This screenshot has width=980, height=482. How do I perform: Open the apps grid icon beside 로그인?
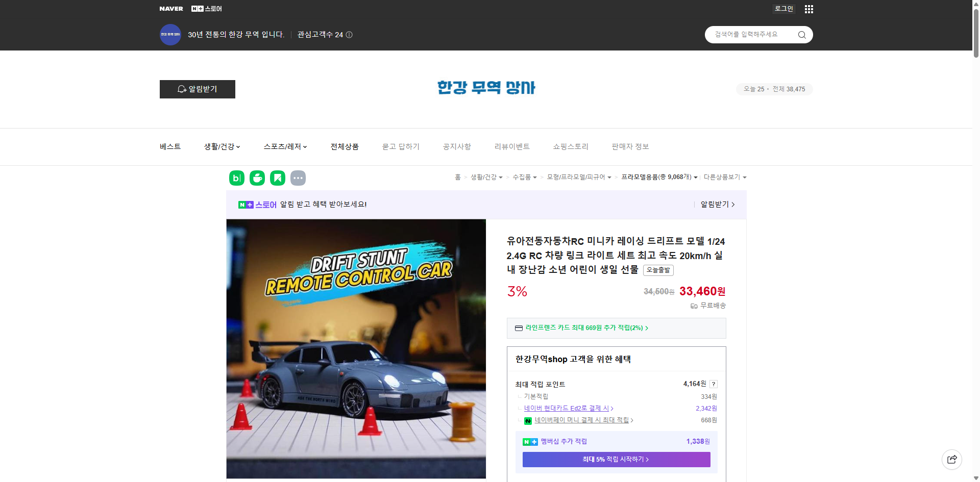point(808,9)
